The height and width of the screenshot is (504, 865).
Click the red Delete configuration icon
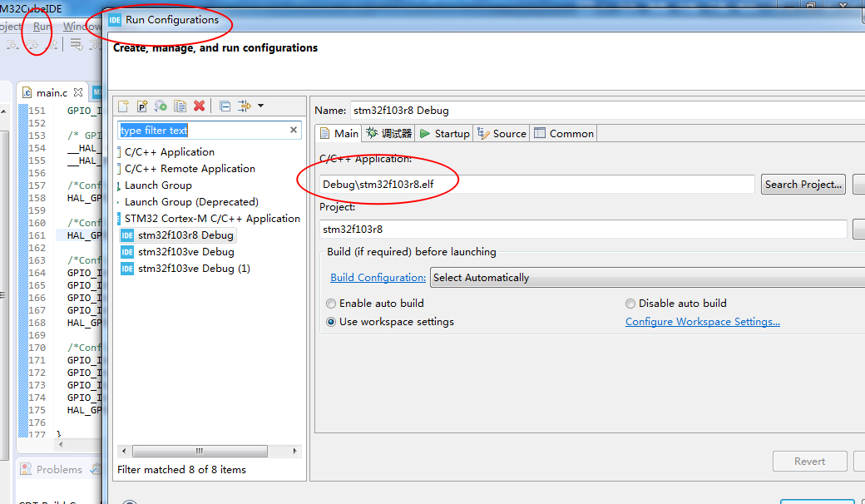coord(199,106)
